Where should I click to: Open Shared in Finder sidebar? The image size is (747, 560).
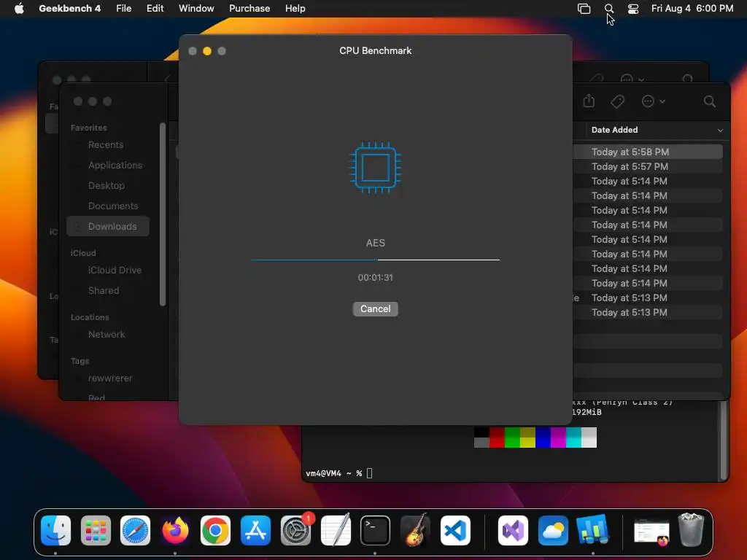click(x=104, y=290)
